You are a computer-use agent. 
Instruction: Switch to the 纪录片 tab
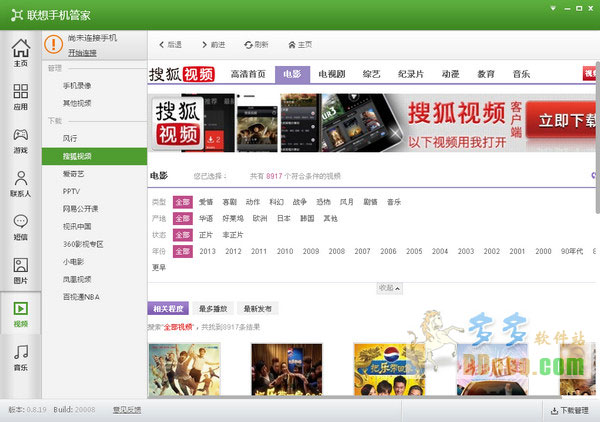click(x=411, y=74)
